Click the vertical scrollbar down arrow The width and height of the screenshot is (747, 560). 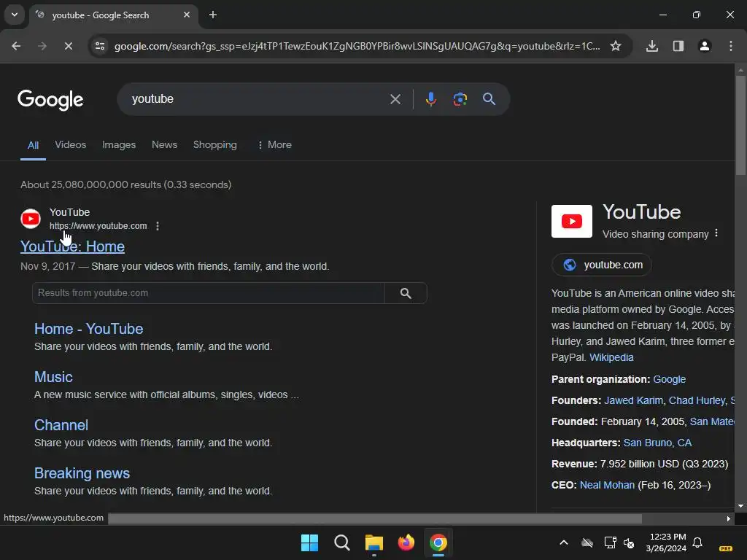point(740,506)
